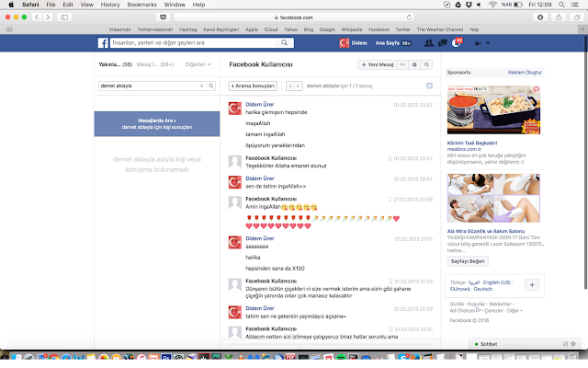
Task: Click the Facebook top search input
Action: pos(195,43)
